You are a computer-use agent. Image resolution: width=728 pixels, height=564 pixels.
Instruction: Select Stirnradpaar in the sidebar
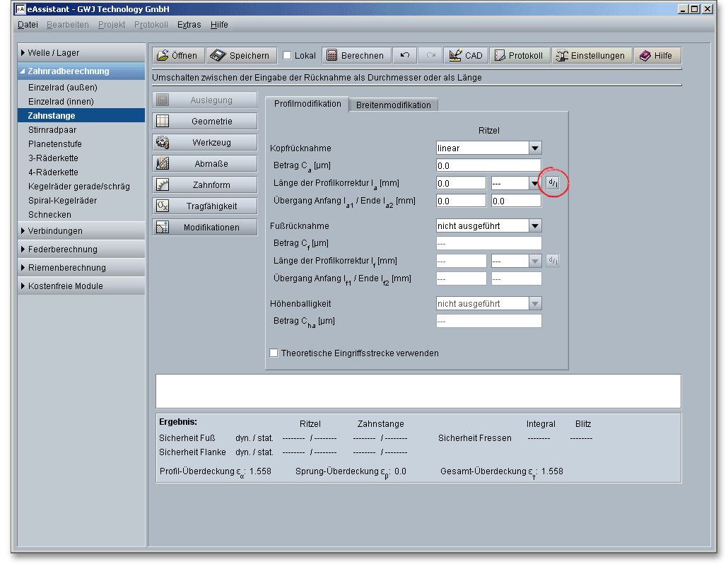click(53, 130)
